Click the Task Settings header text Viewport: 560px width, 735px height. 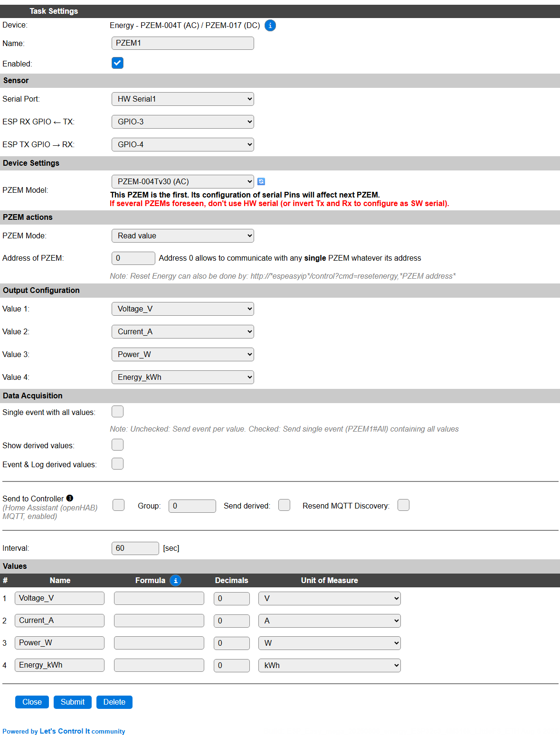[54, 11]
